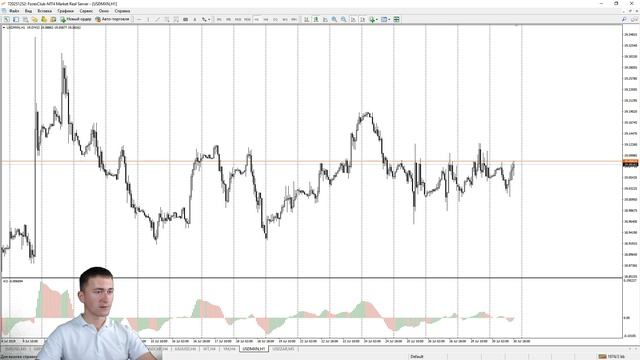Switch timeframe to H4
640x360 pixels.
point(266,19)
